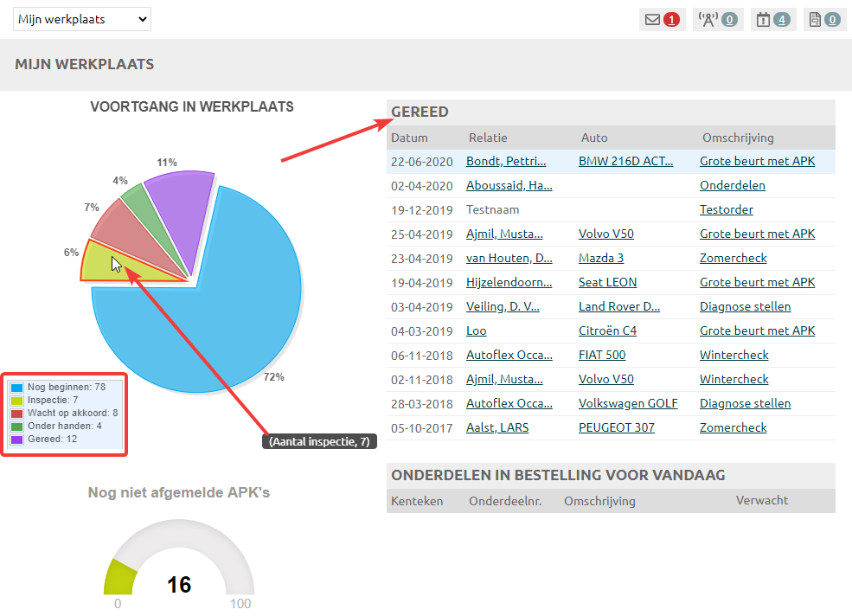Click the purple Gereed legend swatch

click(x=16, y=440)
